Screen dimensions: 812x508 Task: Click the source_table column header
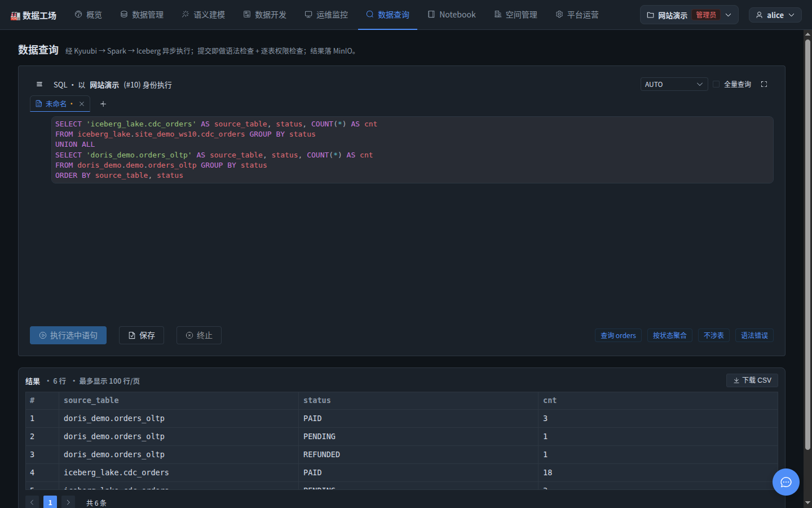(x=179, y=400)
